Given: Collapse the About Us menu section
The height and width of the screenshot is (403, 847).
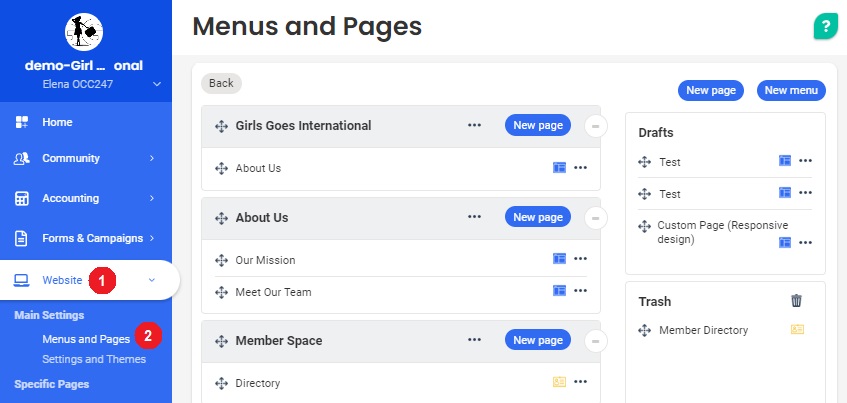Looking at the screenshot, I should click(x=595, y=218).
